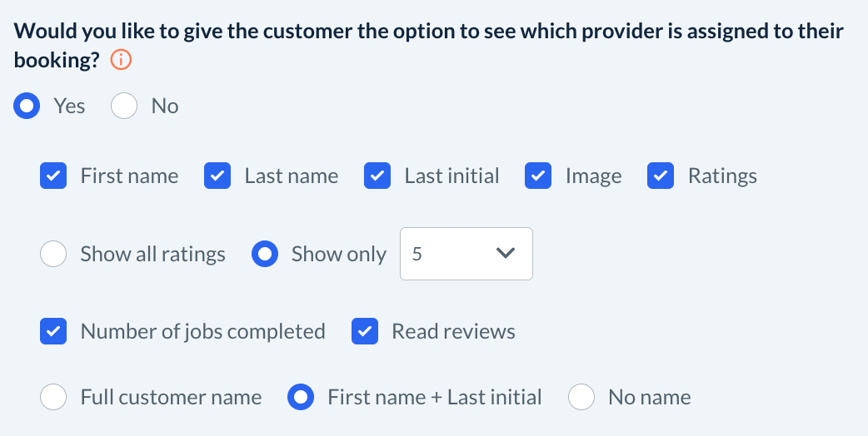The height and width of the screenshot is (436, 868).
Task: Toggle the Last name checkbox
Action: tap(217, 176)
